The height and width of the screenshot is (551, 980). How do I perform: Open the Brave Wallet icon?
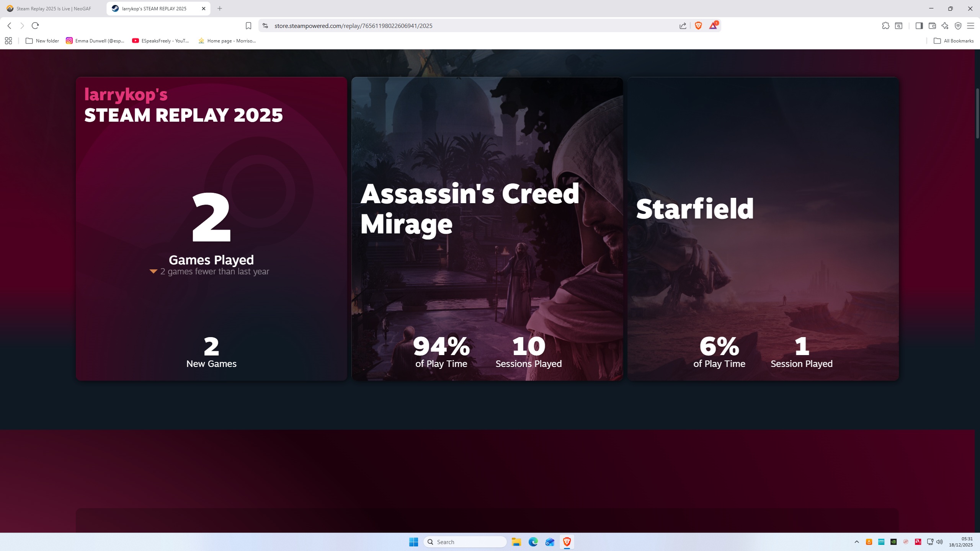(932, 26)
